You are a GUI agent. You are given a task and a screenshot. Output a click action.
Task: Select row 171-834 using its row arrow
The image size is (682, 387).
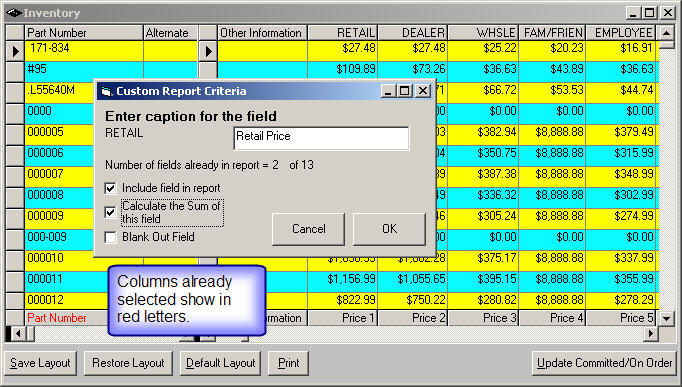click(15, 51)
